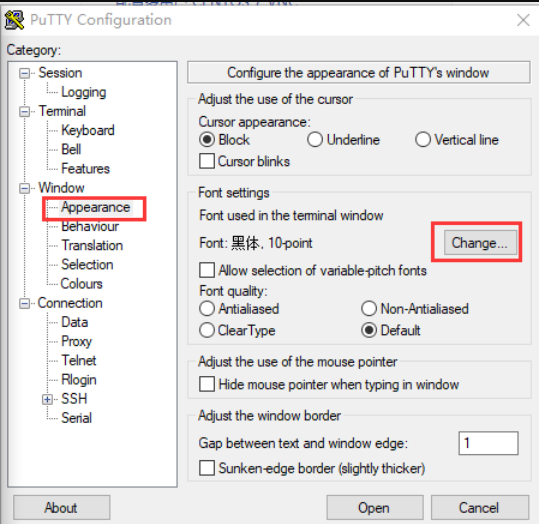Open the Colours settings category
Screen dimensions: 539x524
(x=81, y=284)
